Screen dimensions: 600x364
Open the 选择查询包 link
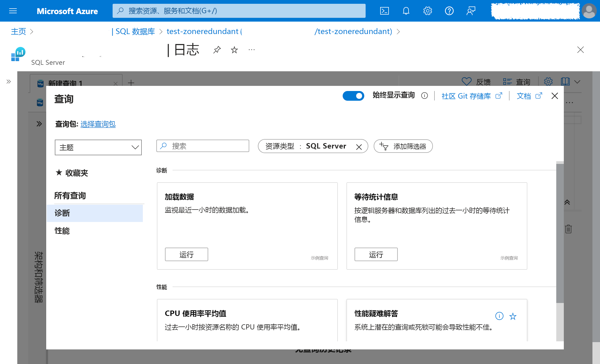coord(98,124)
